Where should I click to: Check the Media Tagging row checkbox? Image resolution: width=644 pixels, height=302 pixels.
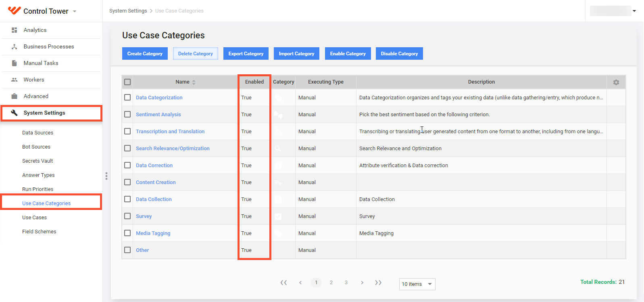coord(127,233)
